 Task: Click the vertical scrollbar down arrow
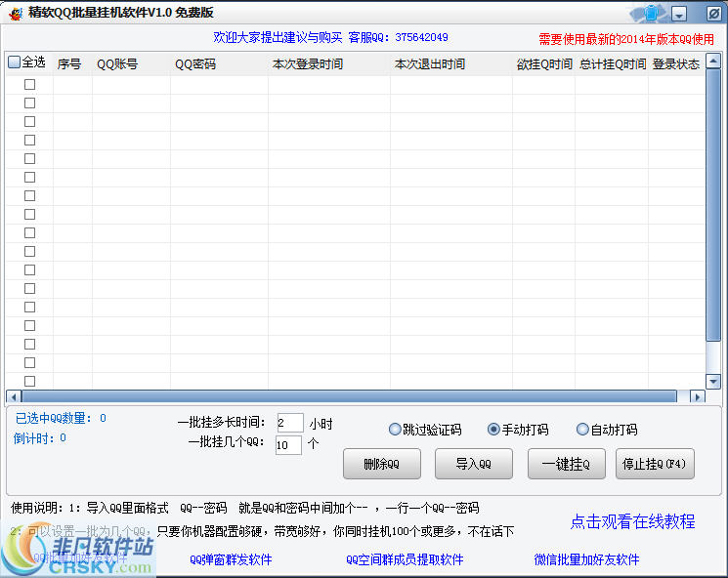point(712,382)
